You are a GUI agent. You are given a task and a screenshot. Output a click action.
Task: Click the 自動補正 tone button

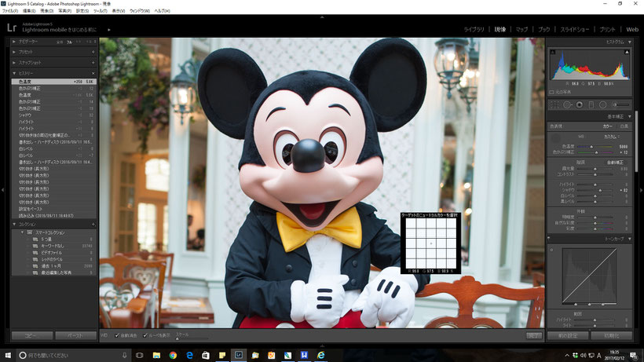[x=615, y=163]
